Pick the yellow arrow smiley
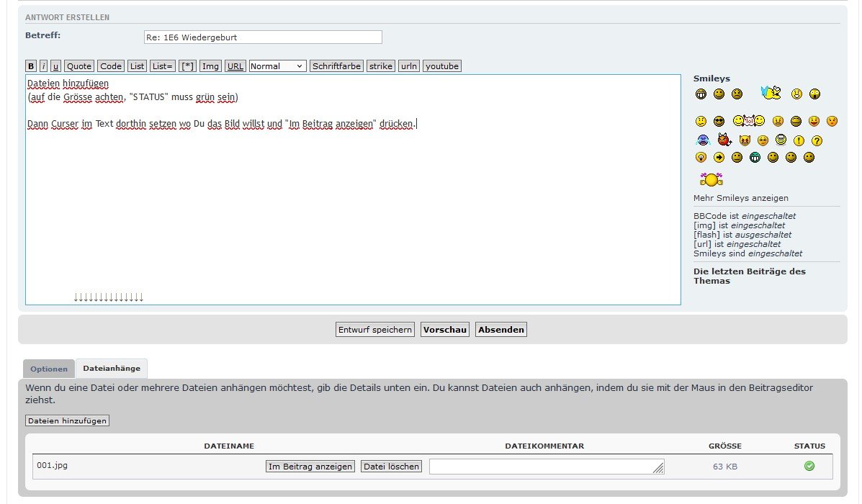This screenshot has height=504, width=862. [719, 158]
